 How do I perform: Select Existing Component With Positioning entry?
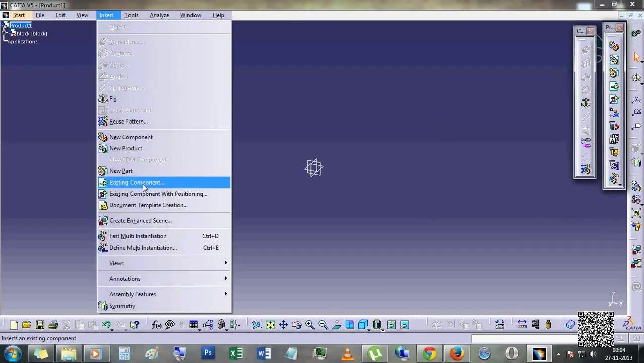click(x=164, y=194)
